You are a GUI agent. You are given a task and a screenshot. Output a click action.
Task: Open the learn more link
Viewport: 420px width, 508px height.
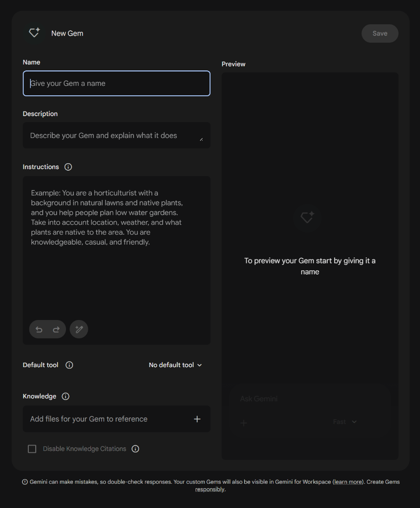click(348, 482)
